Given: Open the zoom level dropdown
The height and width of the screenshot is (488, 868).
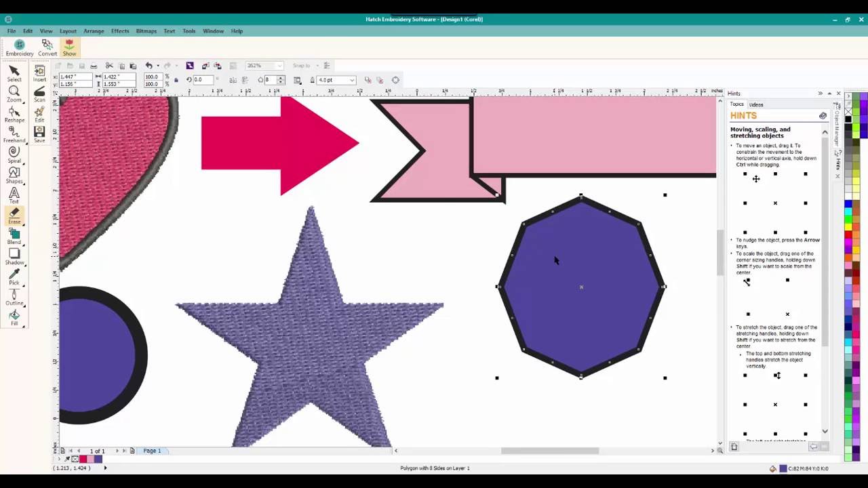Looking at the screenshot, I should point(278,66).
